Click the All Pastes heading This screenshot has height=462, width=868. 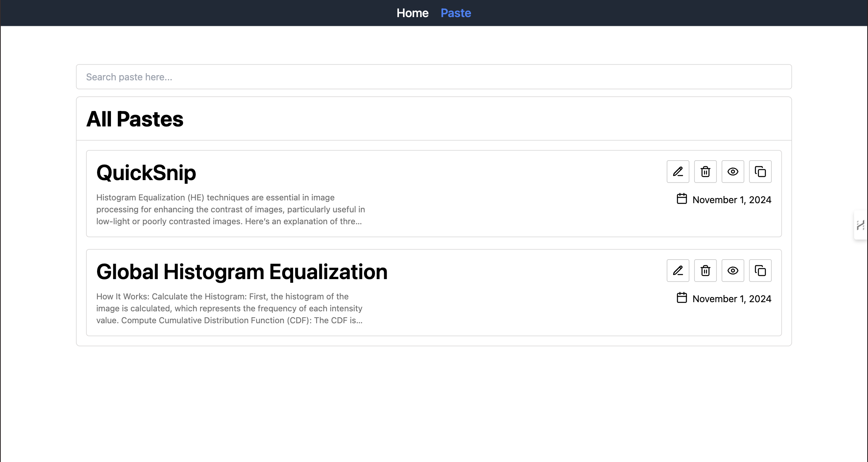[x=135, y=119]
